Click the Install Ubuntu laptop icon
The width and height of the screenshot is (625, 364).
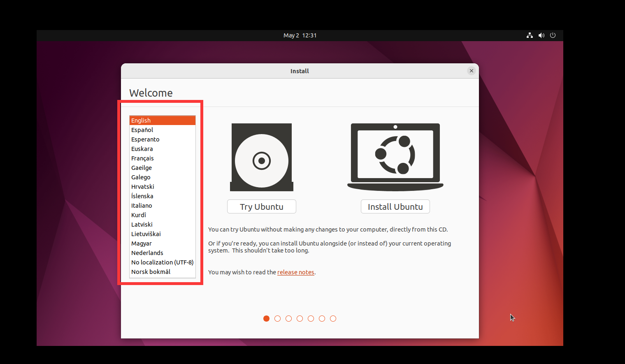395,157
